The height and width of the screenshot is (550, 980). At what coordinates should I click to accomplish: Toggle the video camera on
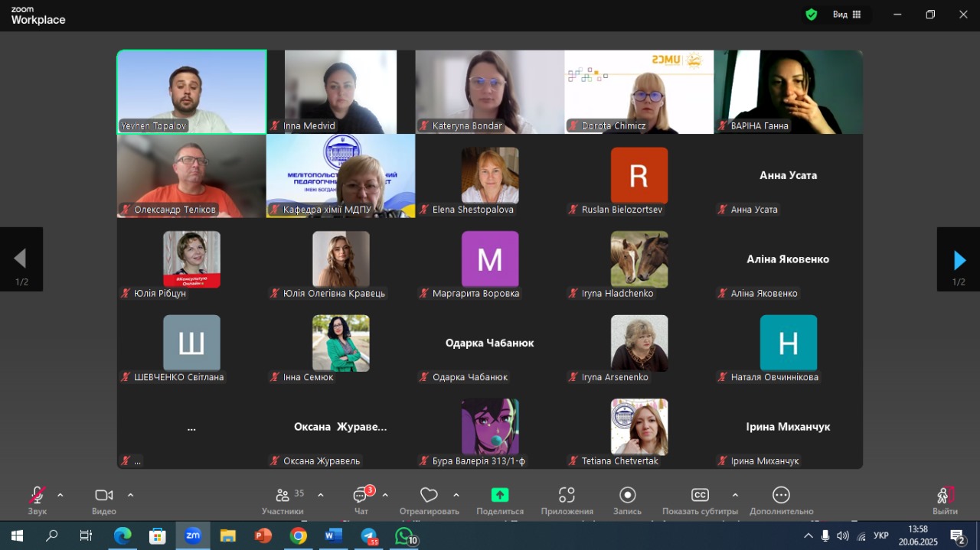tap(103, 500)
